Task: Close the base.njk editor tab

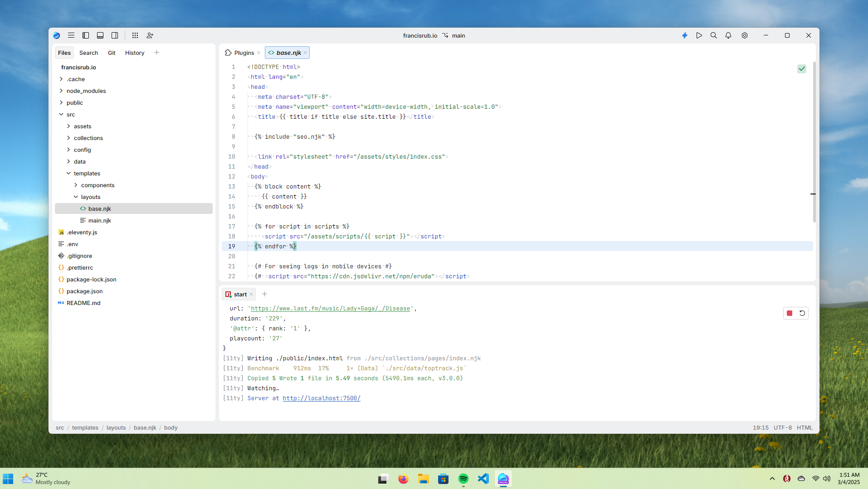Action: [305, 53]
